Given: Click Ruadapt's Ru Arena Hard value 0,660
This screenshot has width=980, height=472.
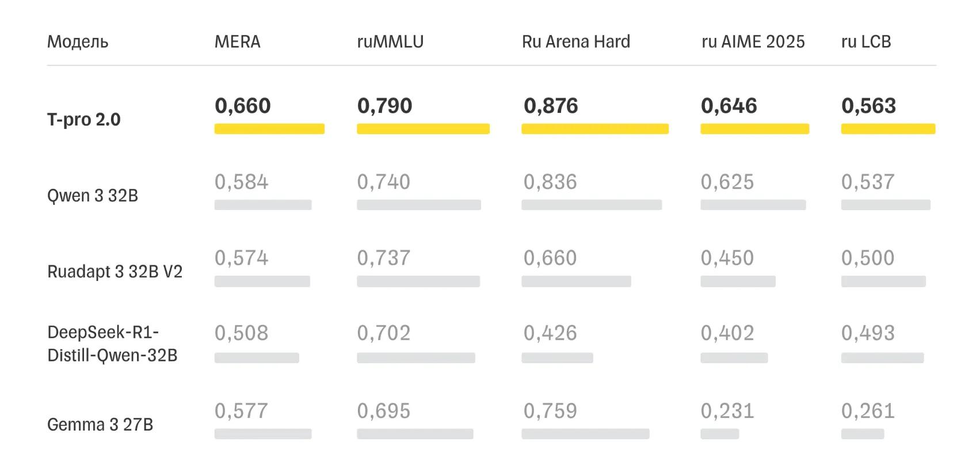Looking at the screenshot, I should [x=550, y=258].
